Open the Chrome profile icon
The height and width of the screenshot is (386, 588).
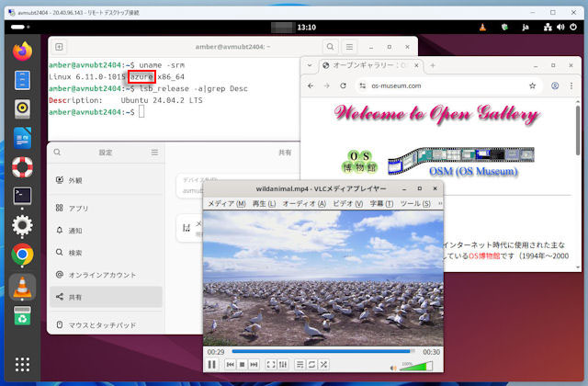(x=555, y=85)
